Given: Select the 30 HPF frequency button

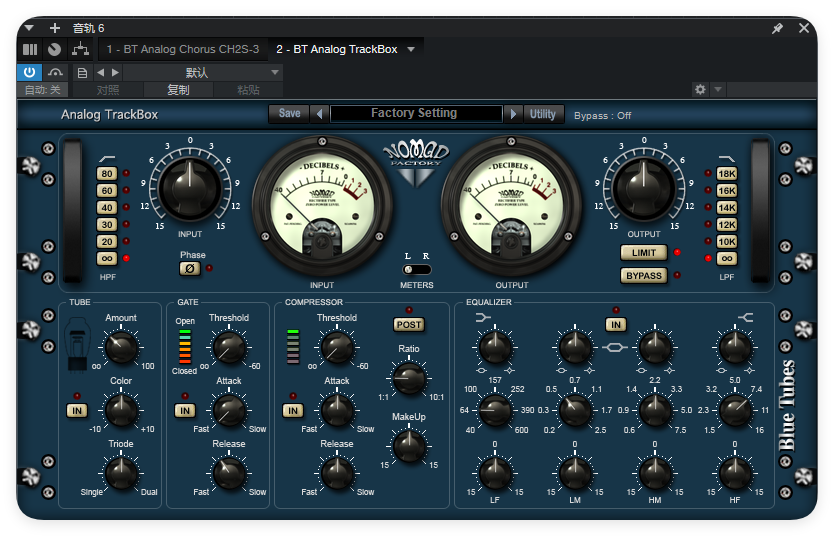Looking at the screenshot, I should [107, 224].
